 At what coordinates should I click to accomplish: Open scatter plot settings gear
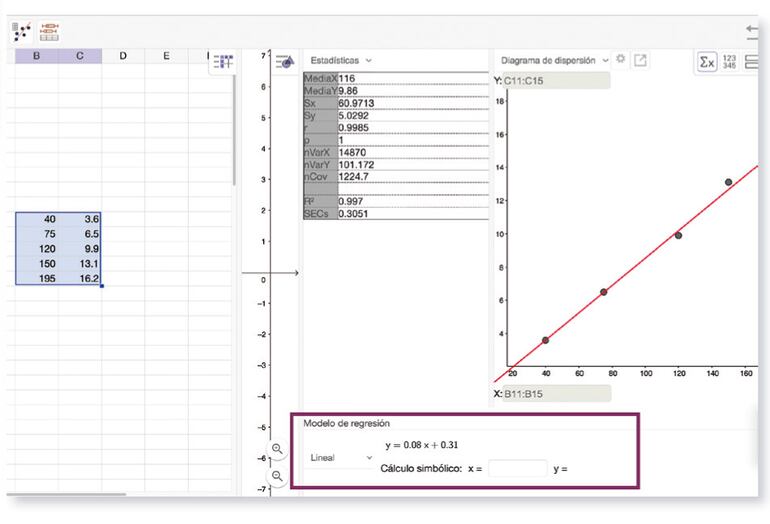point(621,59)
